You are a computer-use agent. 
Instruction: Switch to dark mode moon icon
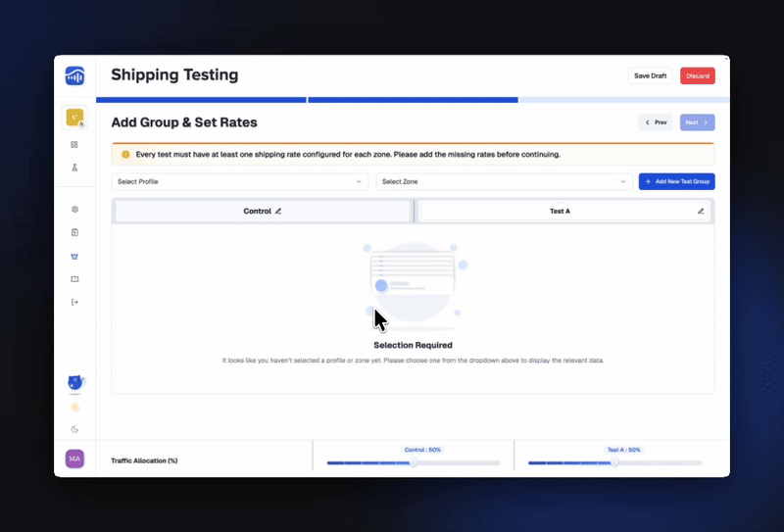(x=74, y=429)
